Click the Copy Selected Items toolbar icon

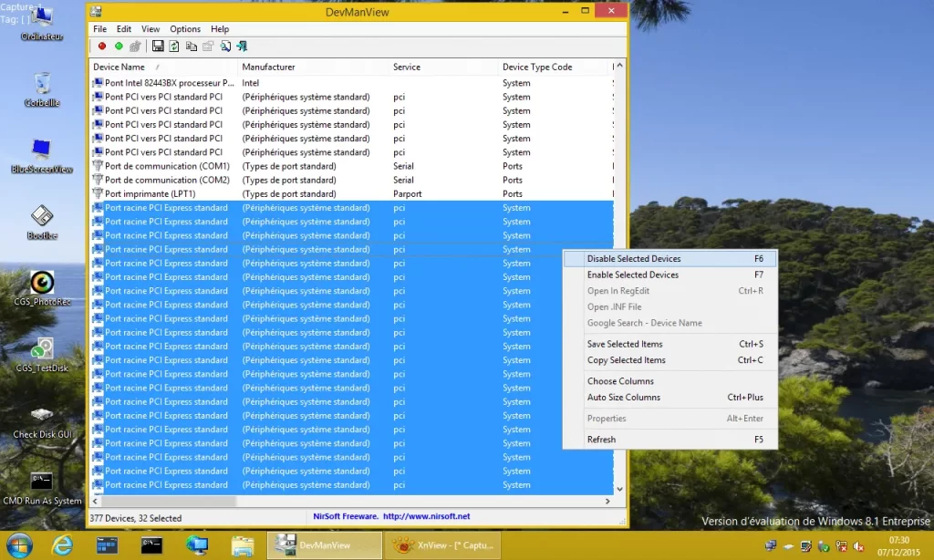(192, 46)
